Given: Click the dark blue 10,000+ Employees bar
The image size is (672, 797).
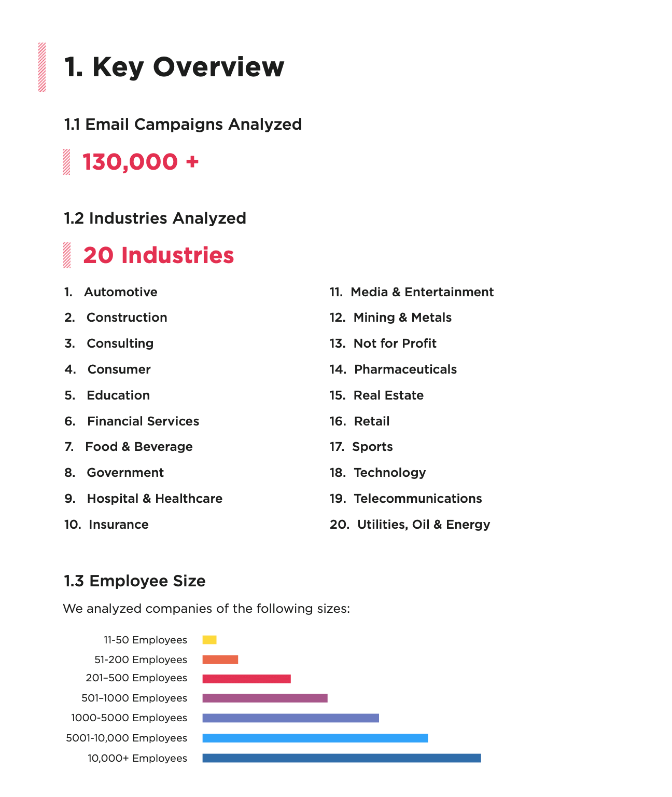Looking at the screenshot, I should point(342,758).
